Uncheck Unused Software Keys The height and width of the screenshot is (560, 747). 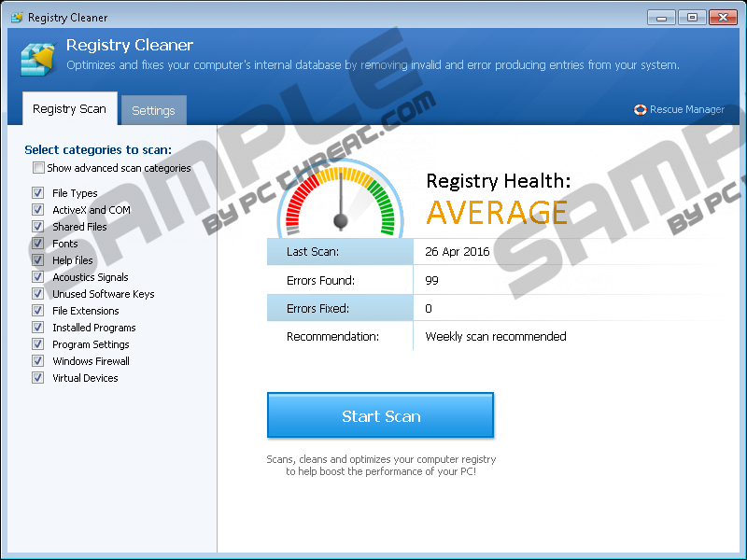37,293
